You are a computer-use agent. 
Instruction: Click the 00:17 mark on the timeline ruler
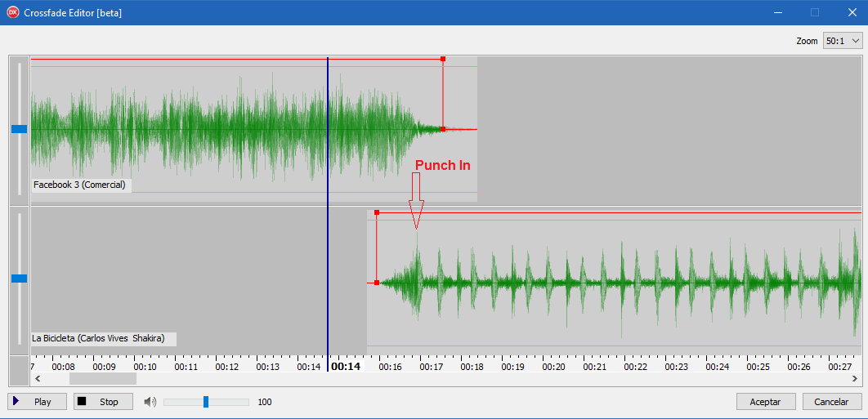[431, 367]
